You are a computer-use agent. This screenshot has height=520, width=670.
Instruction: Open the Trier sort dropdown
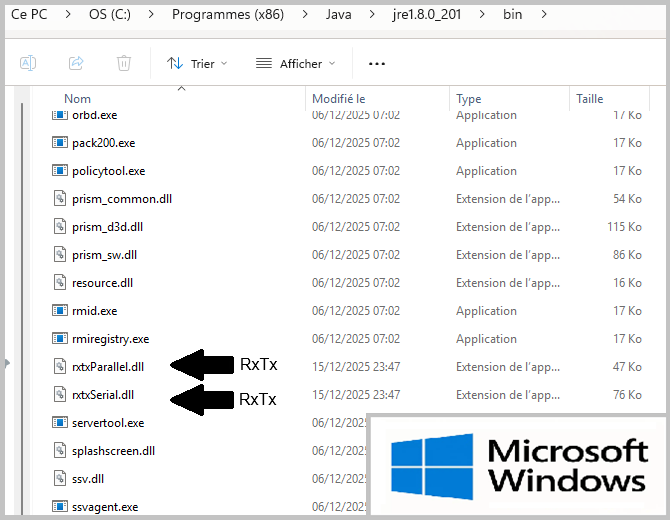point(197,63)
